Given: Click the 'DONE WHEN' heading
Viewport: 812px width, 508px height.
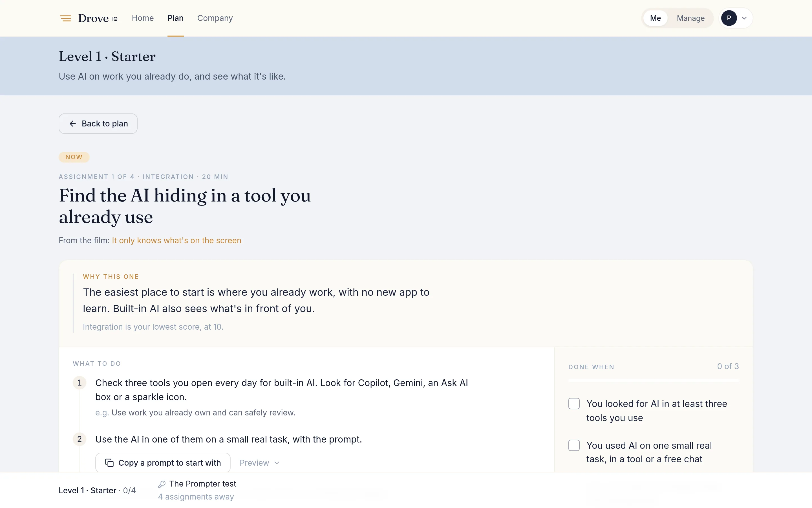Looking at the screenshot, I should [591, 367].
